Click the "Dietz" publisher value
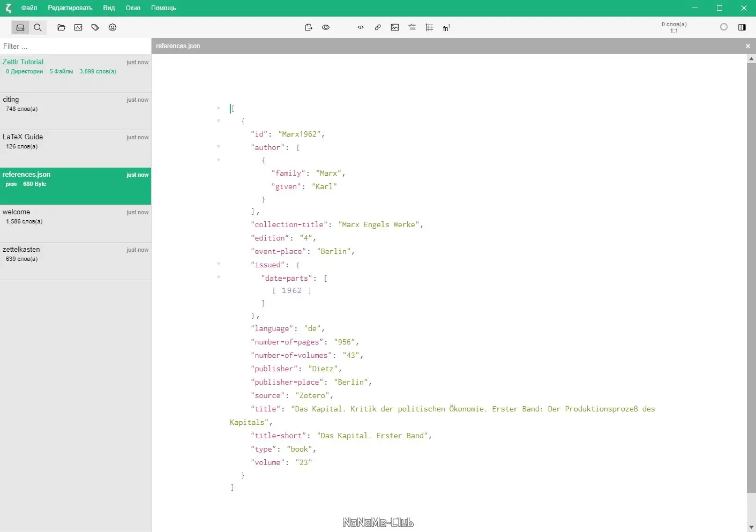Image resolution: width=756 pixels, height=532 pixels. tap(323, 369)
